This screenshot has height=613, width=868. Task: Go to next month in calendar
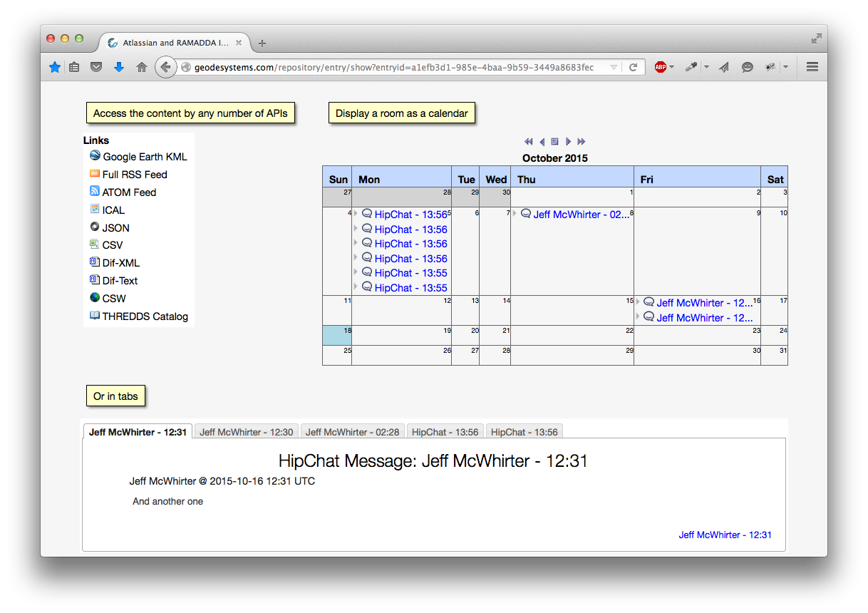coord(568,142)
